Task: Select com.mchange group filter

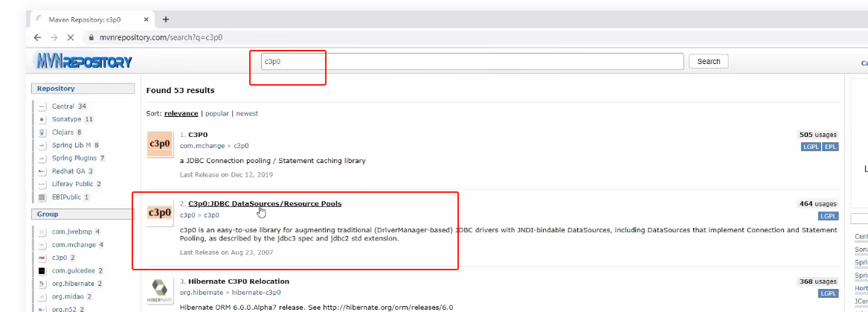Action: point(74,245)
